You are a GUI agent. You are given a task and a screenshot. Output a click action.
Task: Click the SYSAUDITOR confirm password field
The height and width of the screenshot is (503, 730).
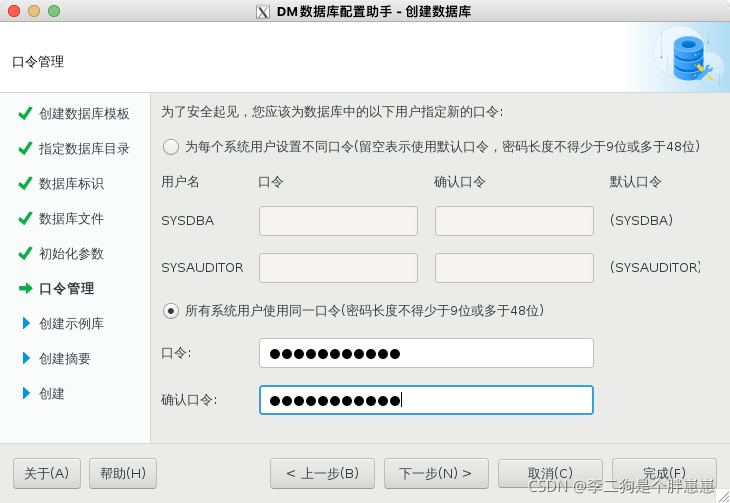click(514, 268)
